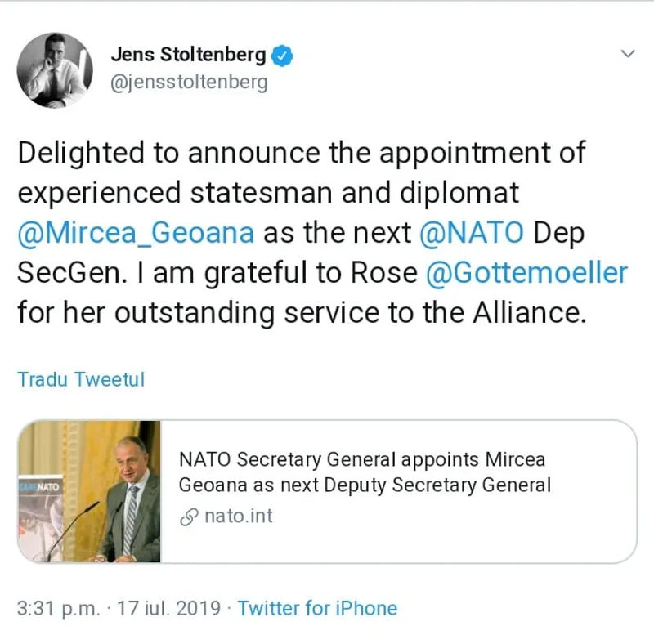Open the link card preview image

tap(90, 491)
